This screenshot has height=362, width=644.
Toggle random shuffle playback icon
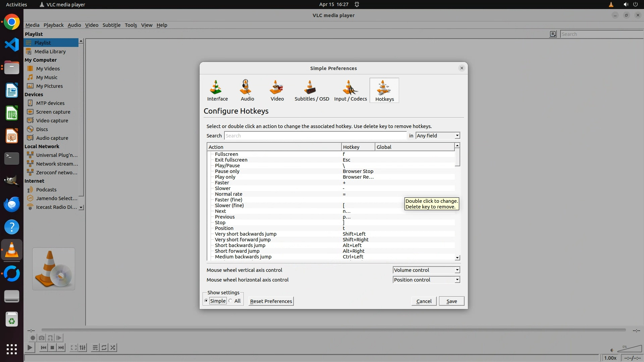coord(113,348)
